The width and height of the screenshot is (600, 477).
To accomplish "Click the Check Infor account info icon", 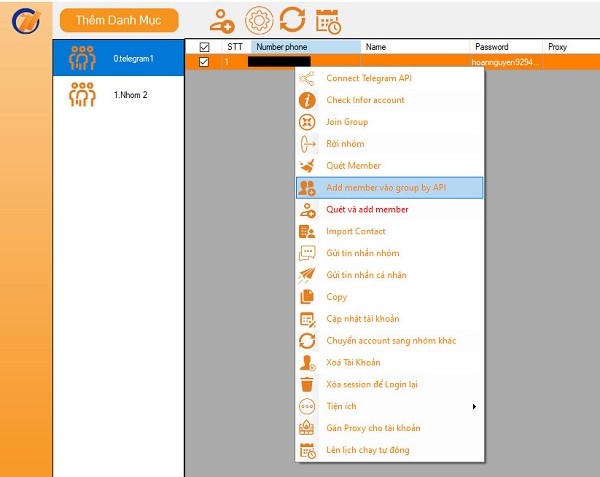I will (307, 100).
